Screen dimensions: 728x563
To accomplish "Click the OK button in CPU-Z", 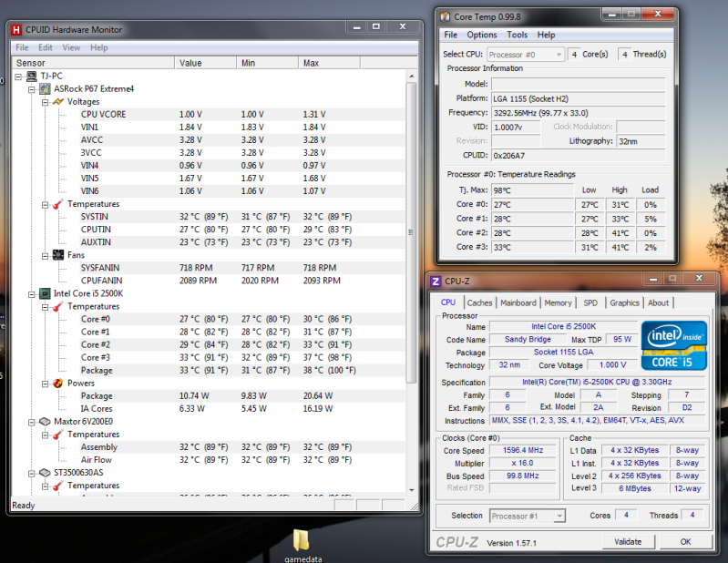I will pyautogui.click(x=686, y=542).
